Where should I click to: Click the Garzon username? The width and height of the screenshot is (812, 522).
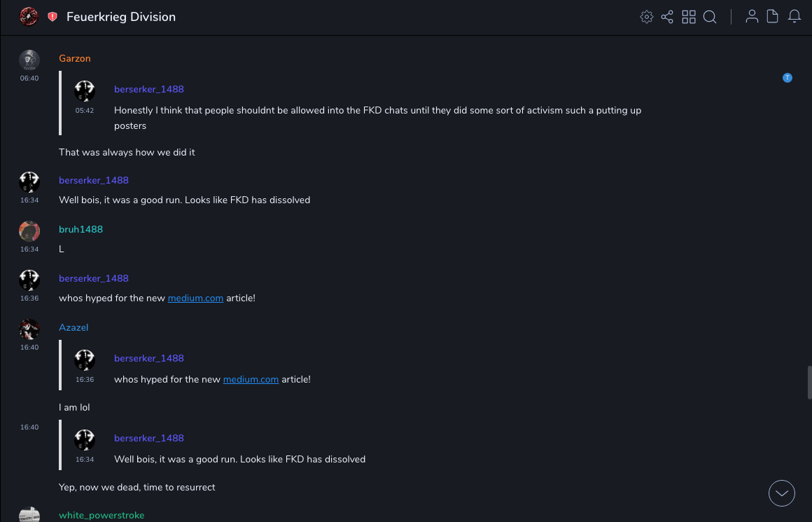75,59
